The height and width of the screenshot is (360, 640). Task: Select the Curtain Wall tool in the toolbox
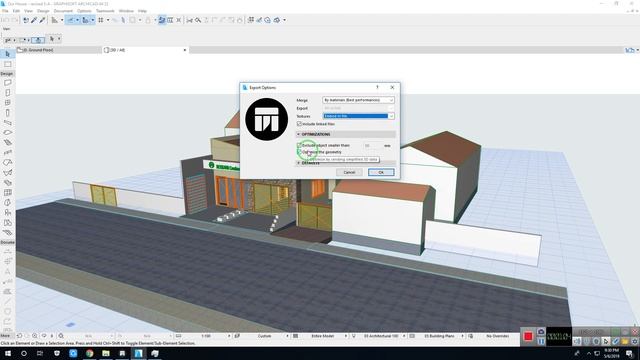(7, 193)
